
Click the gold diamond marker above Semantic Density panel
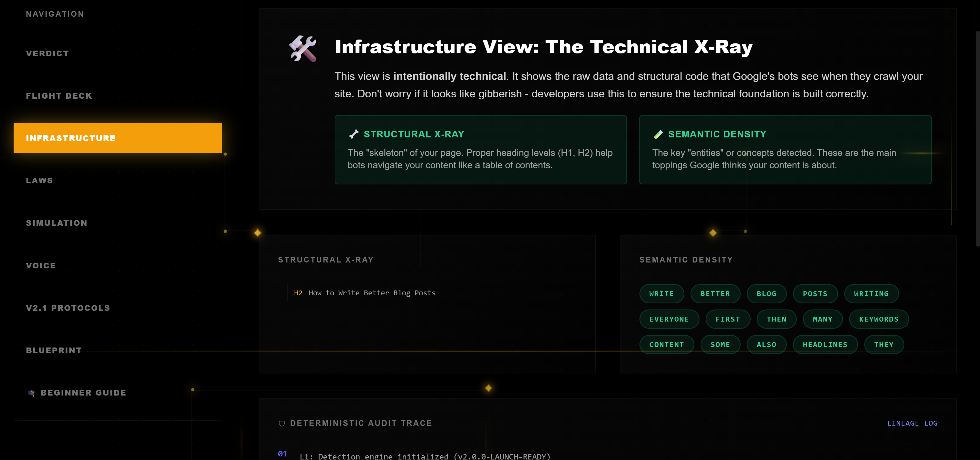[713, 233]
